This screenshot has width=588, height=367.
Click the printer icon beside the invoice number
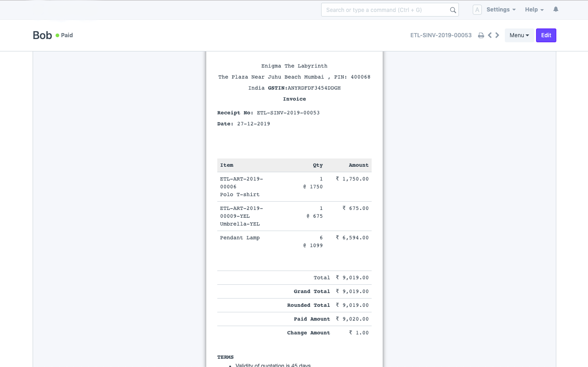481,35
